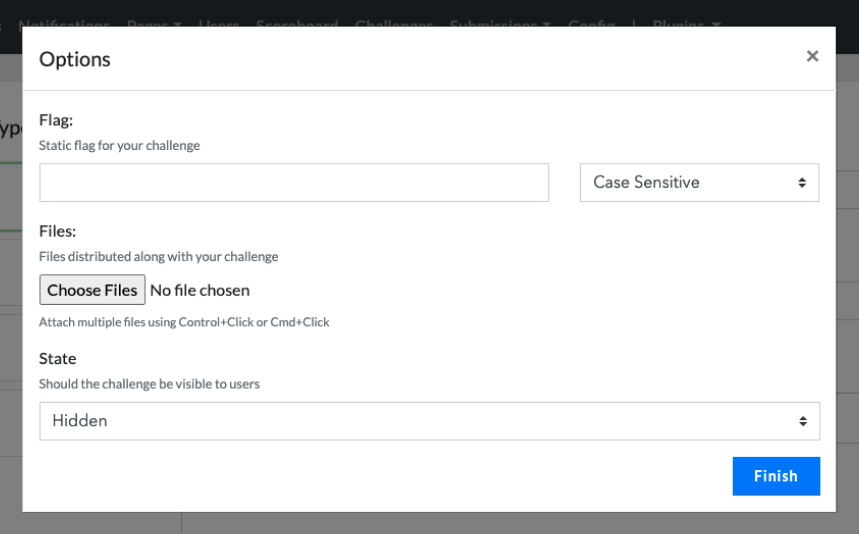Go to the Users page
The height and width of the screenshot is (534, 859).
pyautogui.click(x=218, y=23)
